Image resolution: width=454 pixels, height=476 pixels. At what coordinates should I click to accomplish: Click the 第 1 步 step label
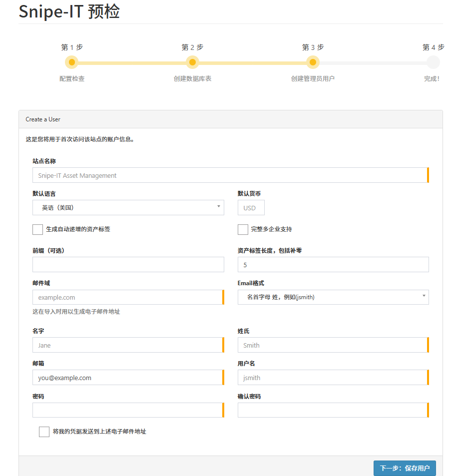(x=71, y=47)
